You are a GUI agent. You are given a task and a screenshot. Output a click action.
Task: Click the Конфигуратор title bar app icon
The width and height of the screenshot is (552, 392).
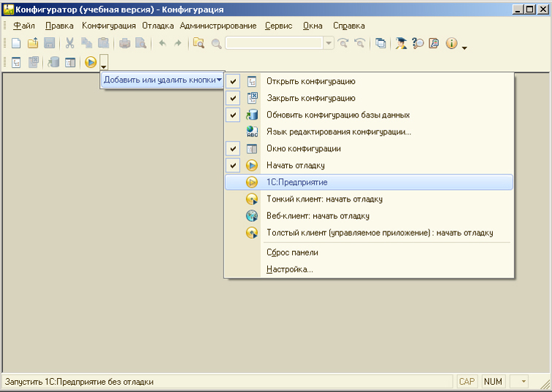pyautogui.click(x=9, y=9)
